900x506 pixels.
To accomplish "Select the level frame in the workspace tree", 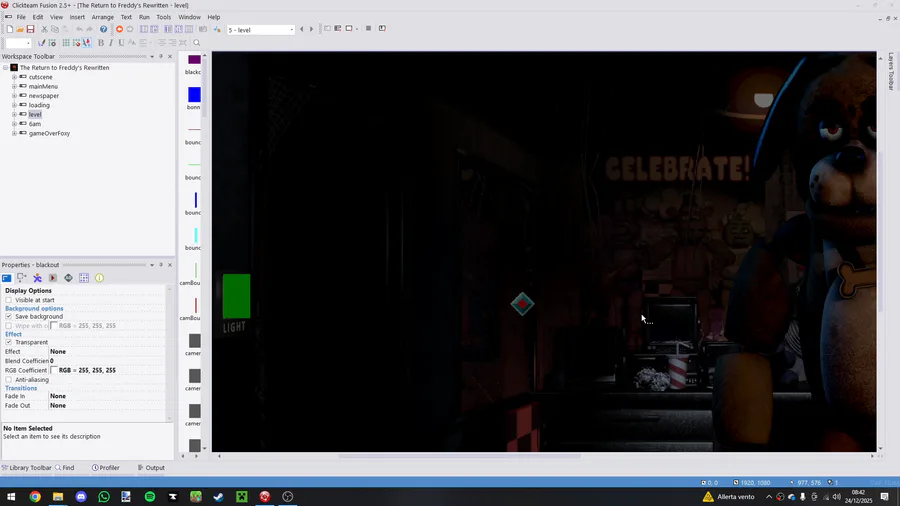I will [x=35, y=115].
